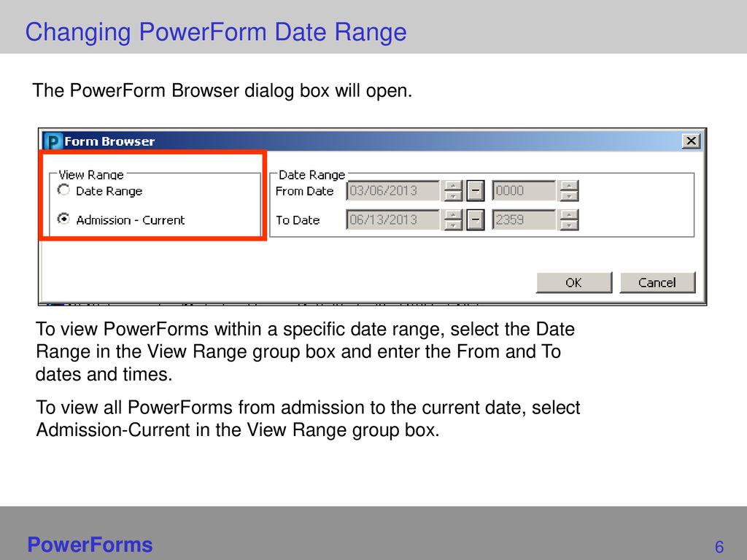
Task: Click the From Date field 03/06/2013
Action: (x=392, y=191)
